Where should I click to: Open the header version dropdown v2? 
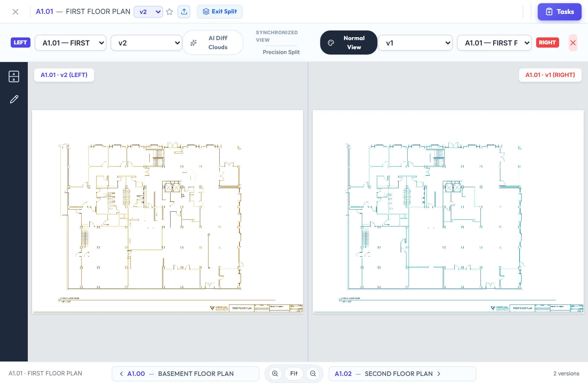click(x=148, y=12)
